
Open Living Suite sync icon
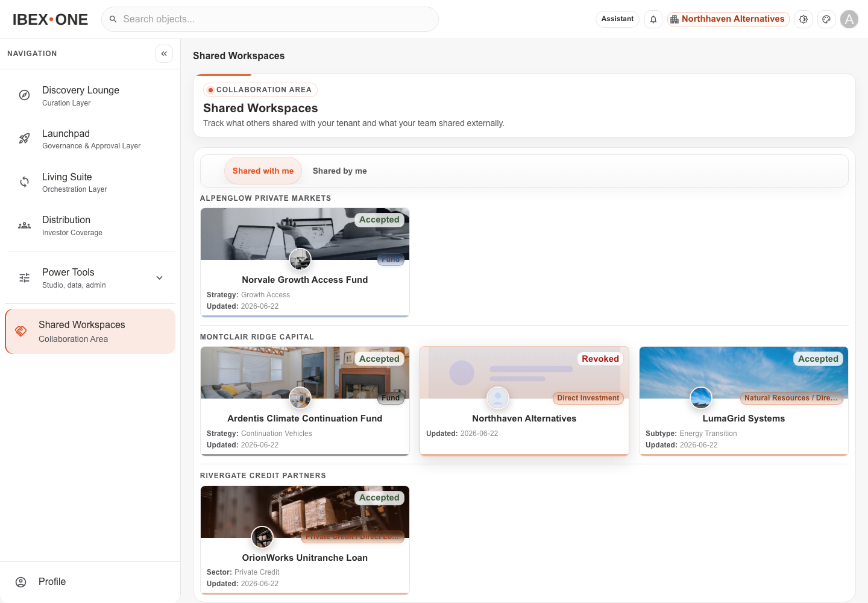tap(24, 182)
